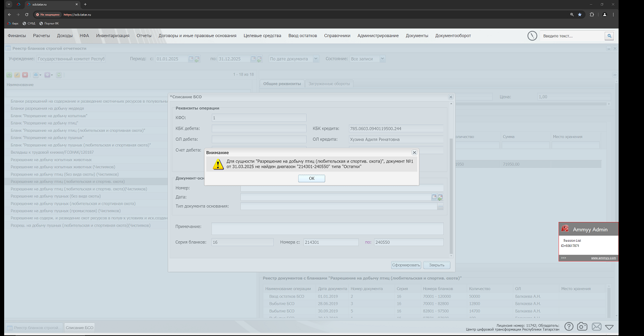Image resolution: width=644 pixels, height=336 pixels.
Task: Click the www.ammyy.com link in Ammyy Admin
Action: 603,258
